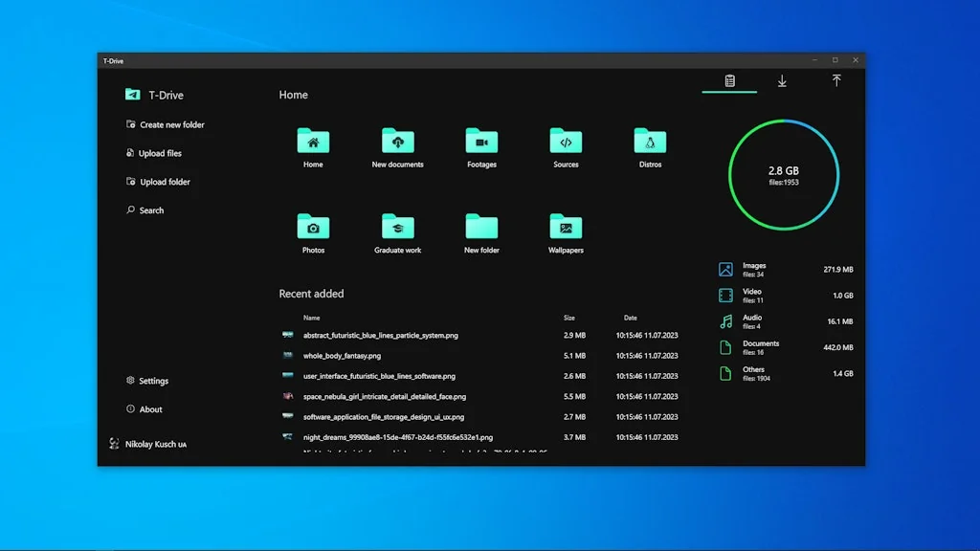980x551 pixels.
Task: Open the Settings gear in sidebar
Action: click(130, 381)
